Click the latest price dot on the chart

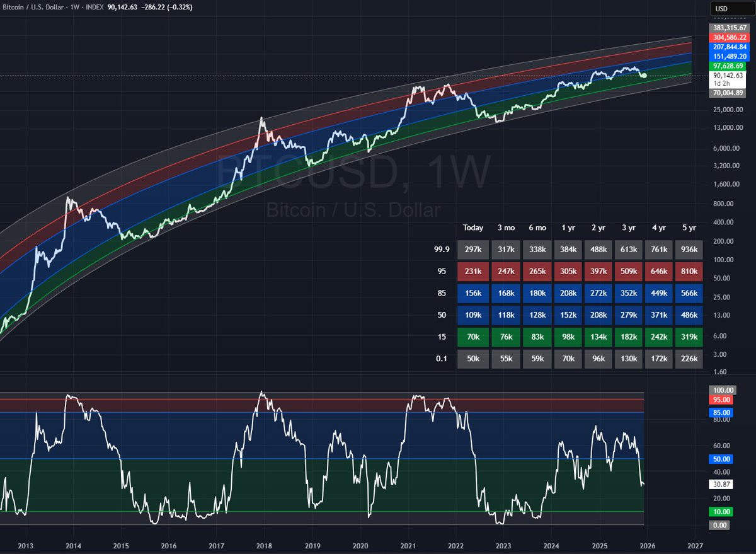(644, 76)
